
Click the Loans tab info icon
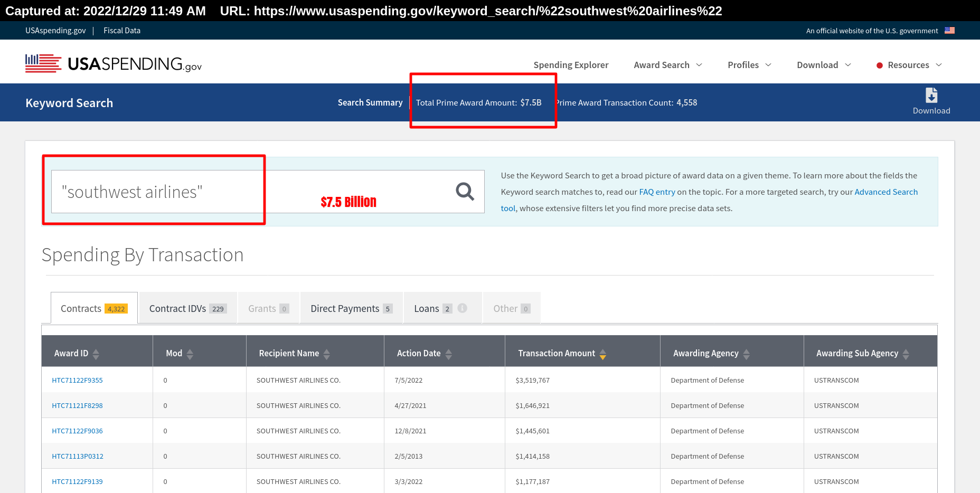(463, 308)
